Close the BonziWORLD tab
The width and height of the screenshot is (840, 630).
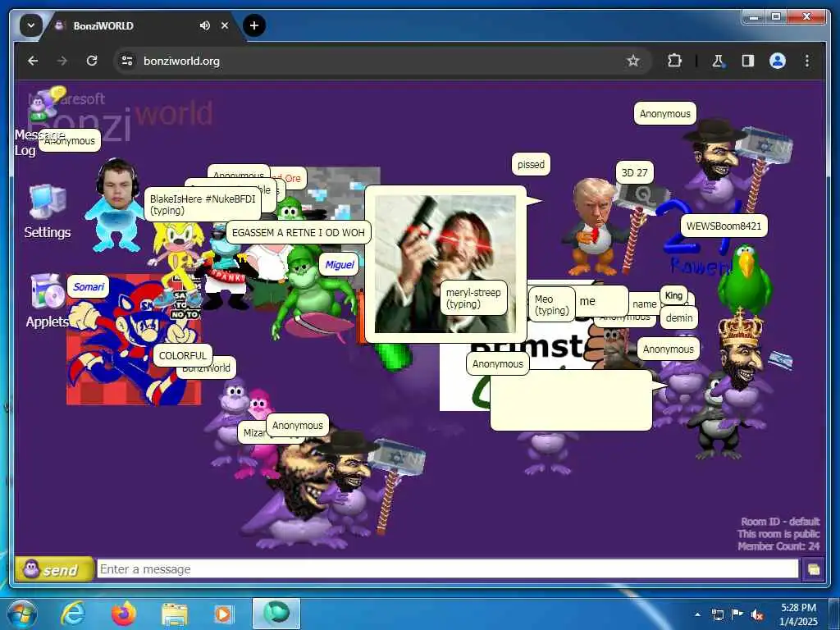(225, 25)
